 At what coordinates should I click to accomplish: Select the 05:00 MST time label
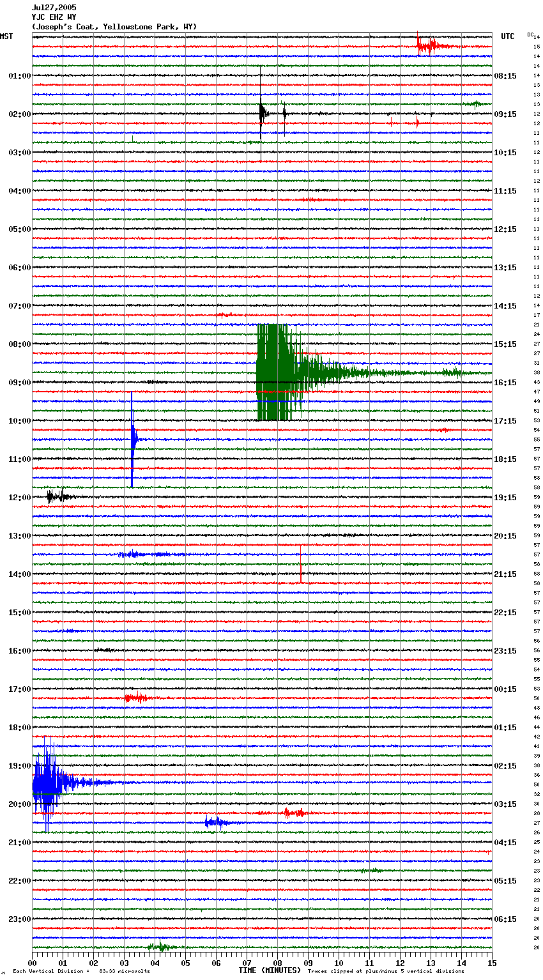coord(20,229)
